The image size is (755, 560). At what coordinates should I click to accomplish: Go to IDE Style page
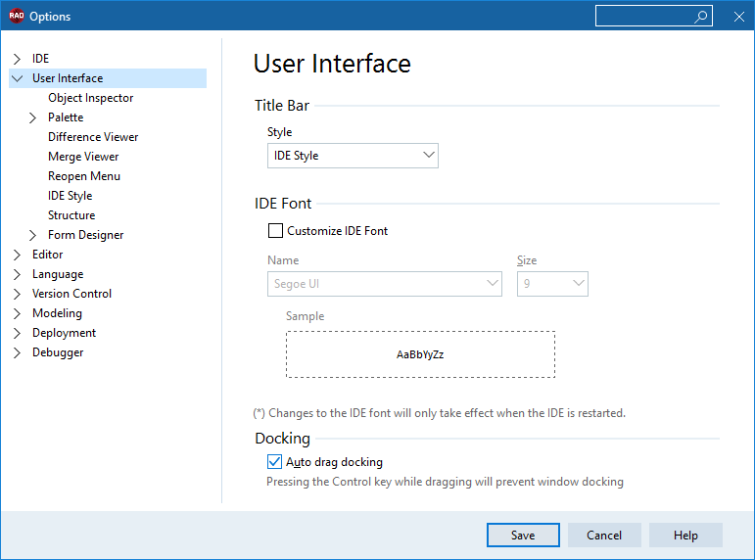pyautogui.click(x=70, y=196)
